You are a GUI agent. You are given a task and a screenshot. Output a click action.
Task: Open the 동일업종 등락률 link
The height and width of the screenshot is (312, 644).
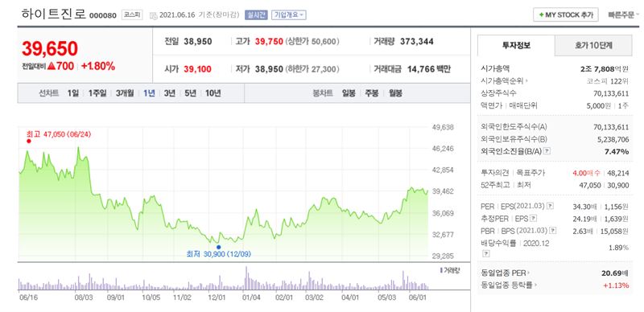click(x=509, y=285)
